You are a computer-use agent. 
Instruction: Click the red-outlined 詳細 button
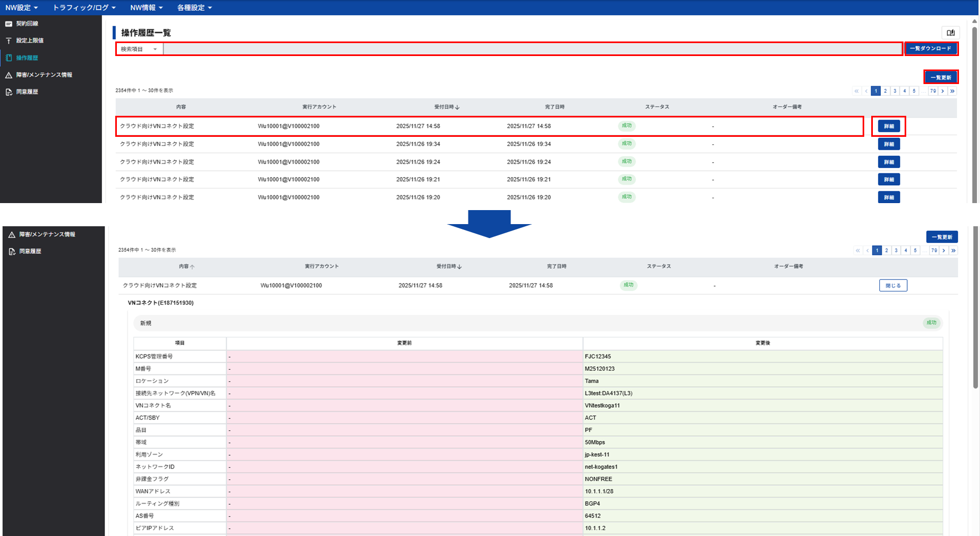[888, 126]
